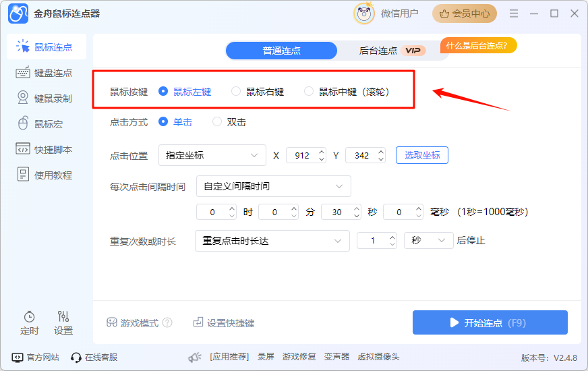Click 游戏模式 help question icon
588x371 pixels.
[x=168, y=322]
